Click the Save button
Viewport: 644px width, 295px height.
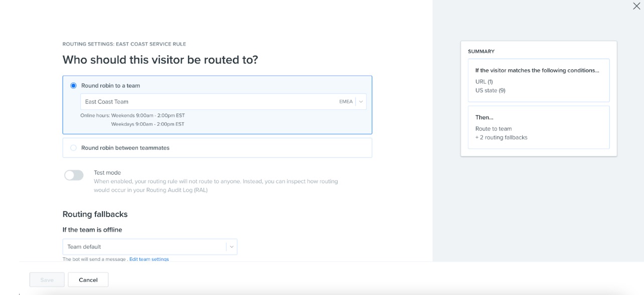coord(47,280)
